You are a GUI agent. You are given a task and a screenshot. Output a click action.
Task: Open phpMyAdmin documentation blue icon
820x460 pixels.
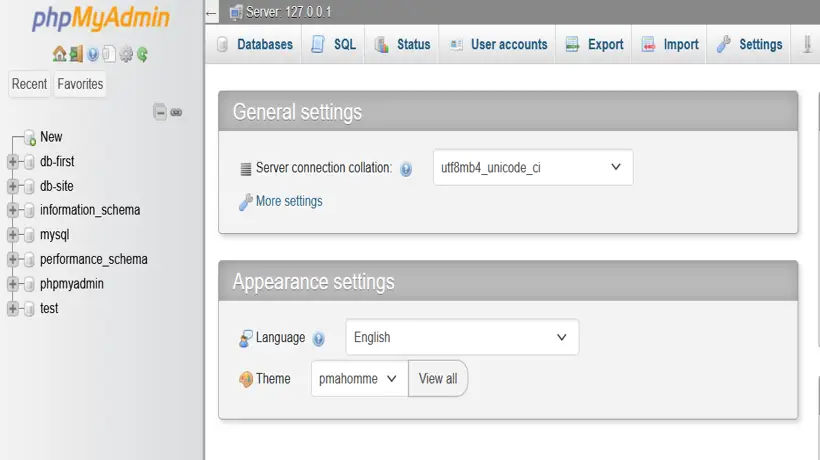(93, 54)
